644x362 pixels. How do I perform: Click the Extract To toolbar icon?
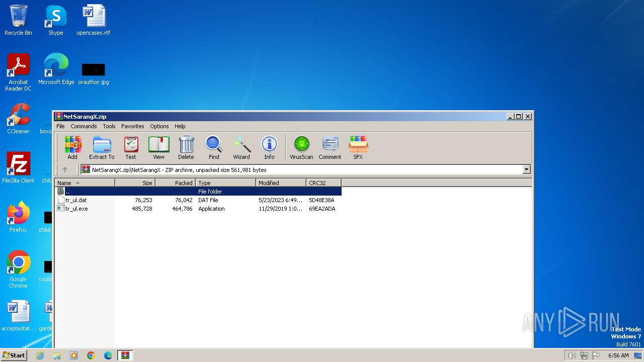click(x=102, y=147)
